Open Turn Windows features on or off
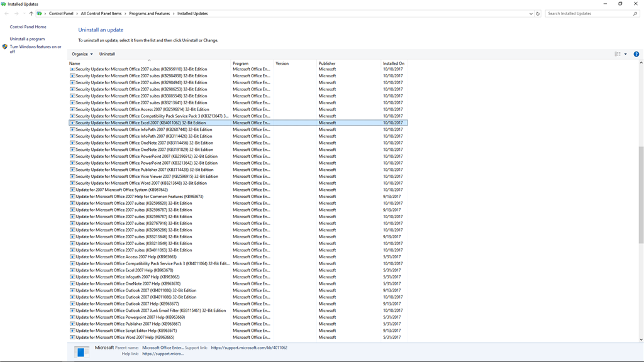The width and height of the screenshot is (644, 362). pos(35,49)
